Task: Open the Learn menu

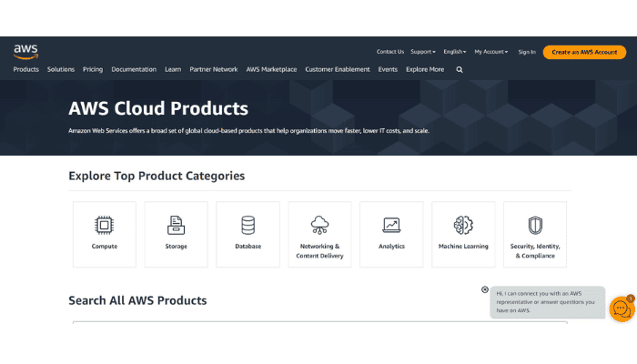Action: point(173,69)
